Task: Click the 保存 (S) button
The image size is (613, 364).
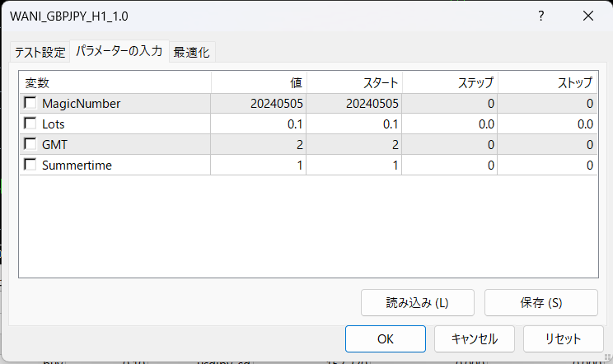Action: [540, 302]
